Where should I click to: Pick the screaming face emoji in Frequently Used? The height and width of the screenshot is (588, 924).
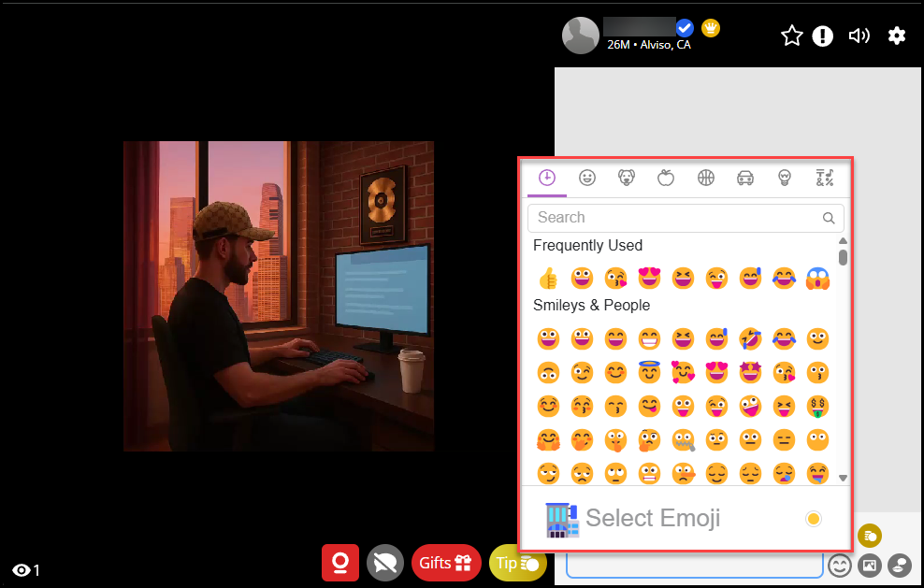click(817, 278)
